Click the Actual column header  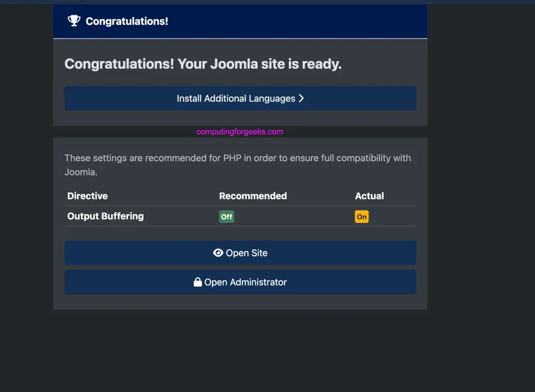(x=369, y=196)
